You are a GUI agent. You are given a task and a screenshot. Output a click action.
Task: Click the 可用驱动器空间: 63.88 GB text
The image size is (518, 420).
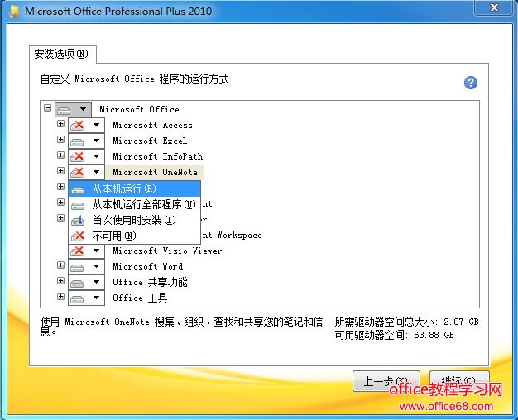(x=394, y=335)
